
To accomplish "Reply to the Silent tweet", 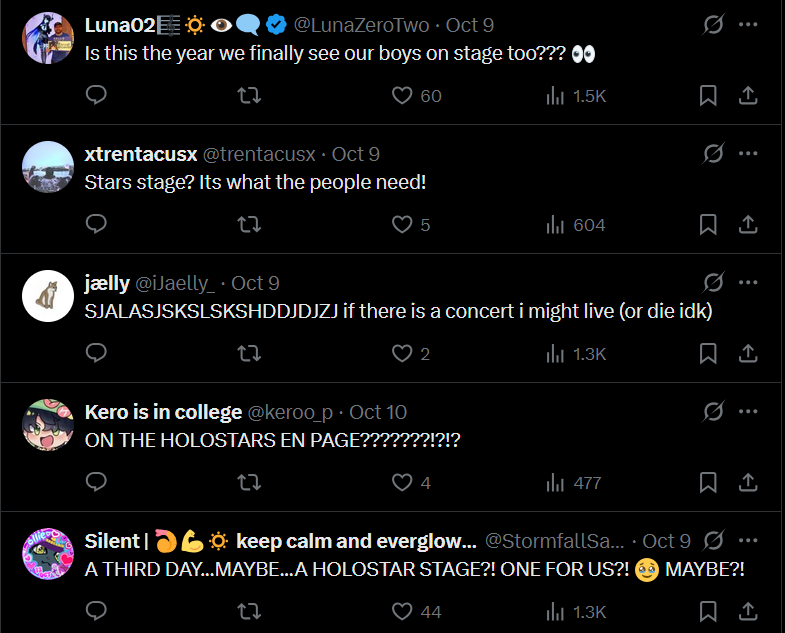I will tap(97, 611).
